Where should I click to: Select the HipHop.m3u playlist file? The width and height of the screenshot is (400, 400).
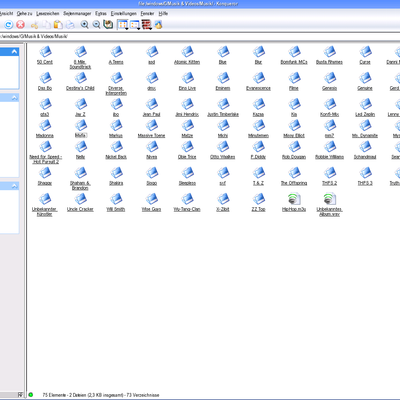294,202
